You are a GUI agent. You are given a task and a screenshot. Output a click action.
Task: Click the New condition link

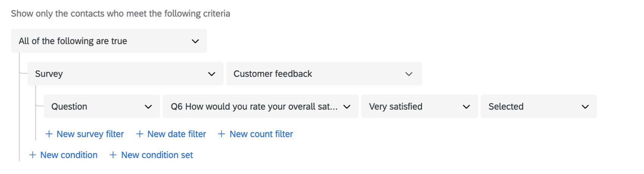[69, 155]
